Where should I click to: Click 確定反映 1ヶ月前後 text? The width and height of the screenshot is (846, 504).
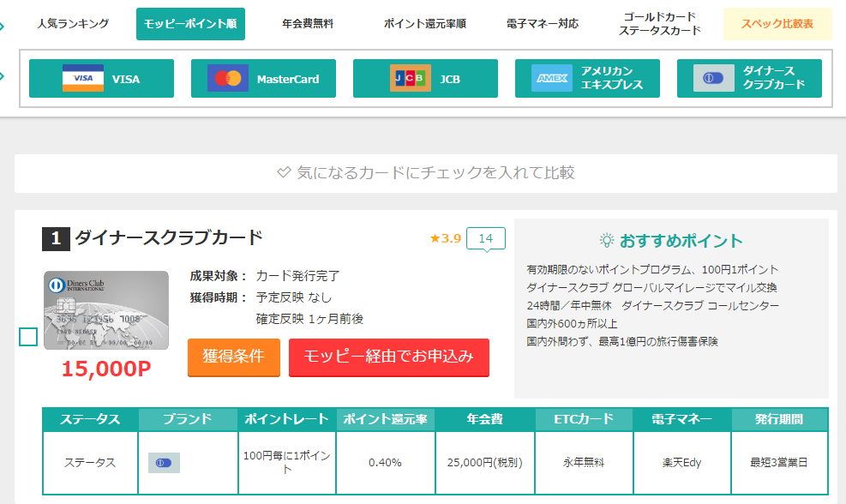pyautogui.click(x=309, y=319)
